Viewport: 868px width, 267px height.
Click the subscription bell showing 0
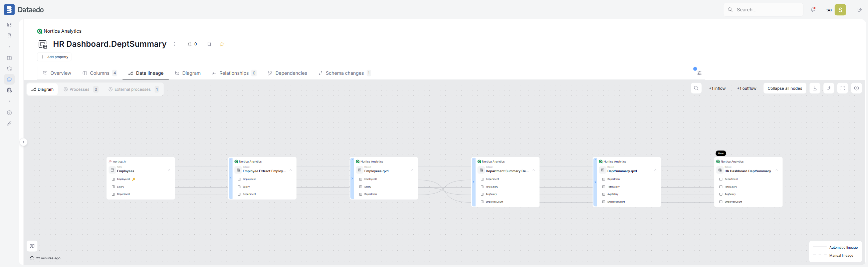point(192,44)
